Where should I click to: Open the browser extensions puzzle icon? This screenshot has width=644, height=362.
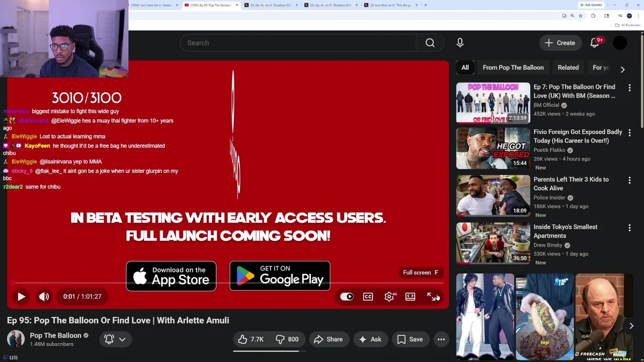click(593, 16)
